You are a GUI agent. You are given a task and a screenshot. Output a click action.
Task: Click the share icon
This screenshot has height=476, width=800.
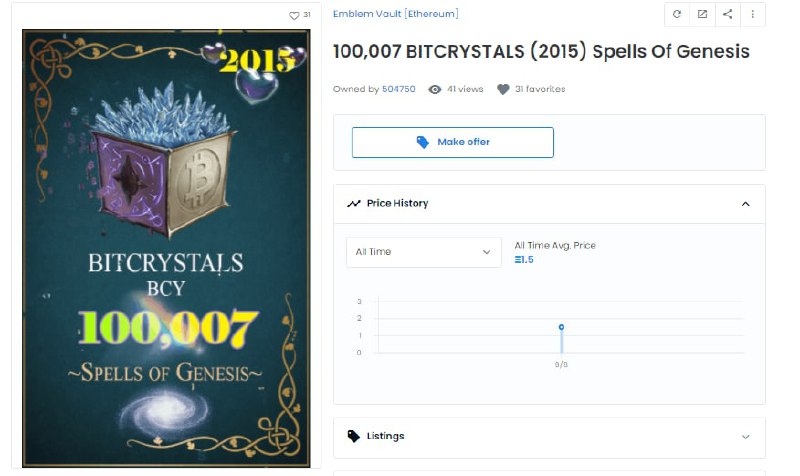point(728,14)
